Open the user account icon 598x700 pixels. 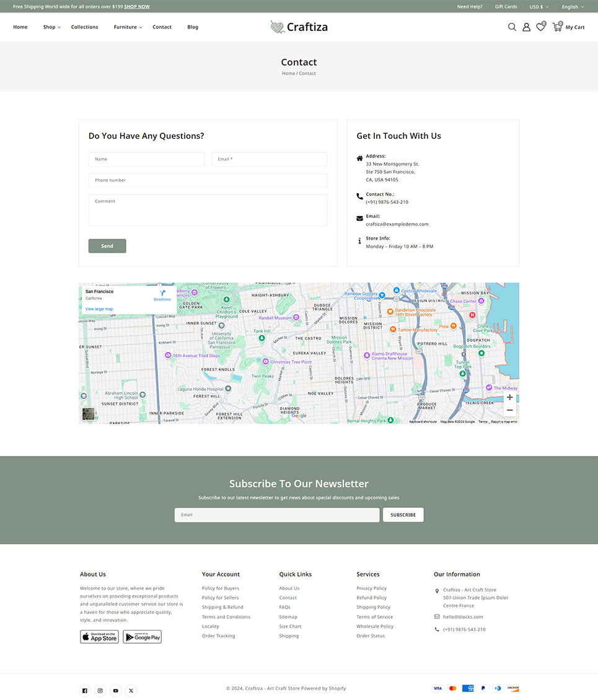click(526, 27)
